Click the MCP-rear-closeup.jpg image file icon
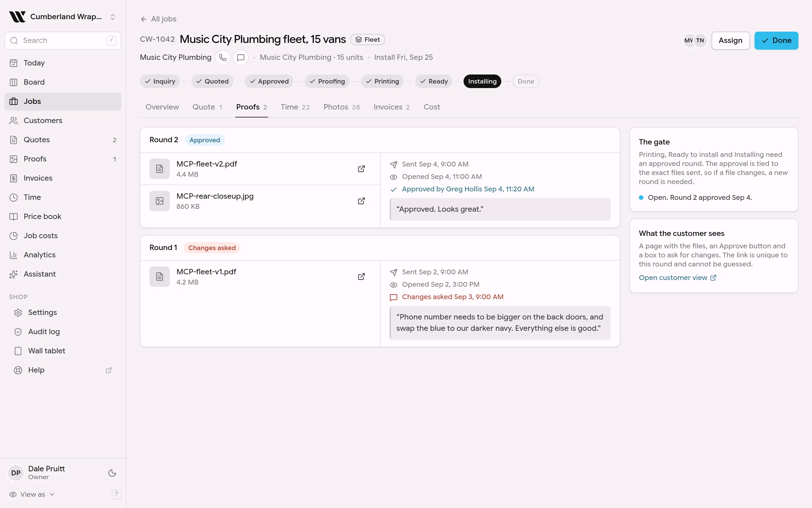 tap(159, 201)
